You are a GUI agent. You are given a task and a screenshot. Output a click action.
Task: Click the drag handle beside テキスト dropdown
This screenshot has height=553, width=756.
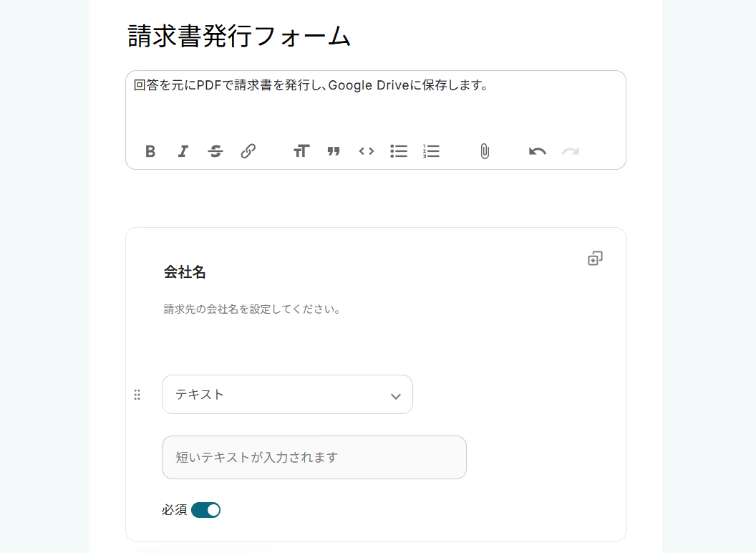pos(137,395)
